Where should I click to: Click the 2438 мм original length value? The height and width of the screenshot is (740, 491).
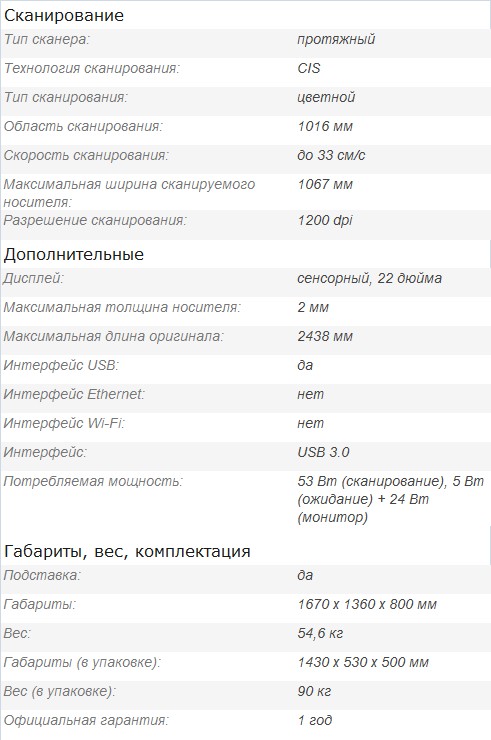click(325, 336)
